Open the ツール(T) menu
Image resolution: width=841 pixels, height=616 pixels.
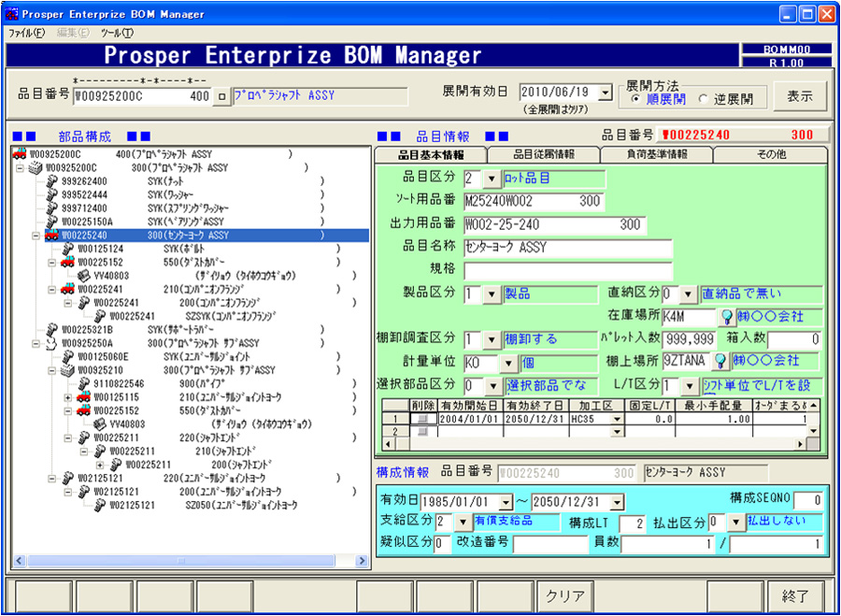118,34
